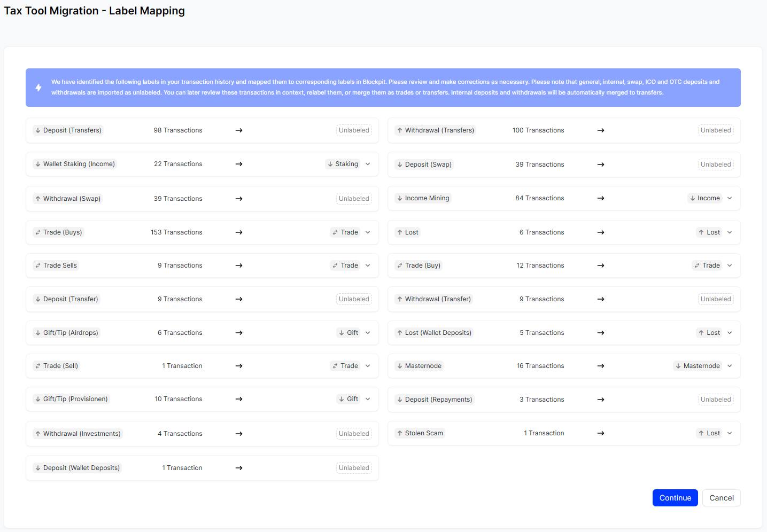Viewport: 767px width, 532px height.
Task: Click the Unlabeled badge on Withdrawal (Investments) row
Action: (x=354, y=433)
